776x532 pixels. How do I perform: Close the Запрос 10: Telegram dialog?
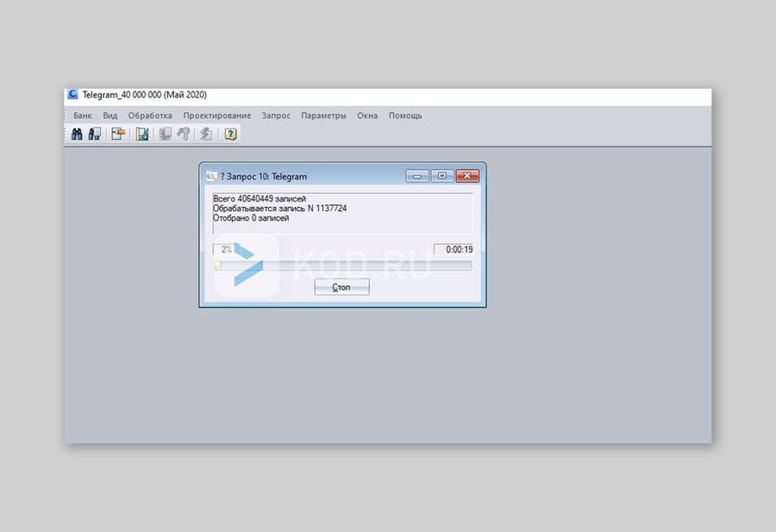[467, 176]
